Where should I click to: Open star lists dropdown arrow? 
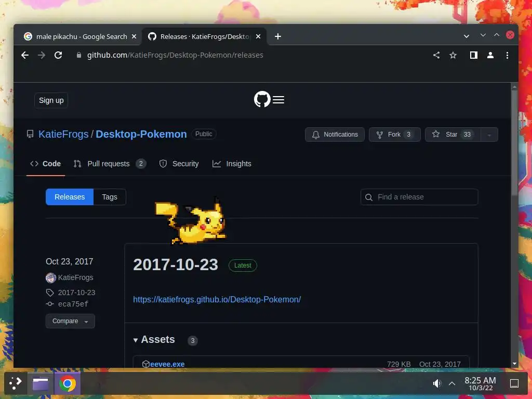pos(489,135)
